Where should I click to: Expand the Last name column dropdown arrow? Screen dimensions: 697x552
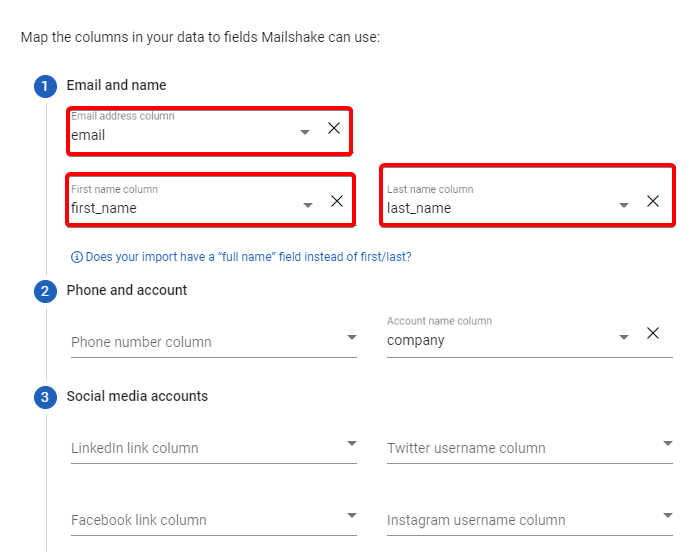click(624, 205)
